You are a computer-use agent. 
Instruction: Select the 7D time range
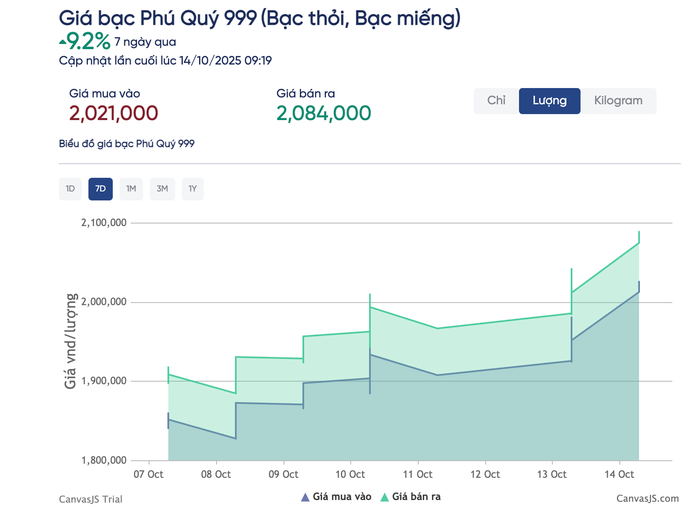(x=100, y=189)
